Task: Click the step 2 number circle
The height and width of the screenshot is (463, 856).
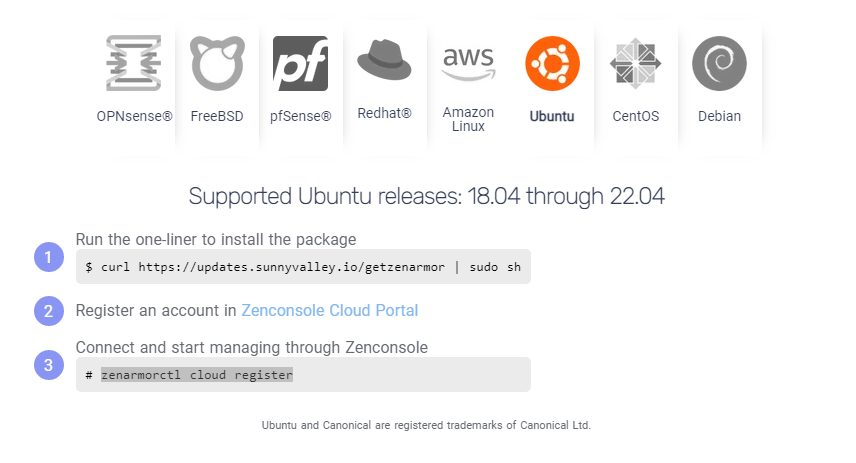Action: [x=49, y=311]
